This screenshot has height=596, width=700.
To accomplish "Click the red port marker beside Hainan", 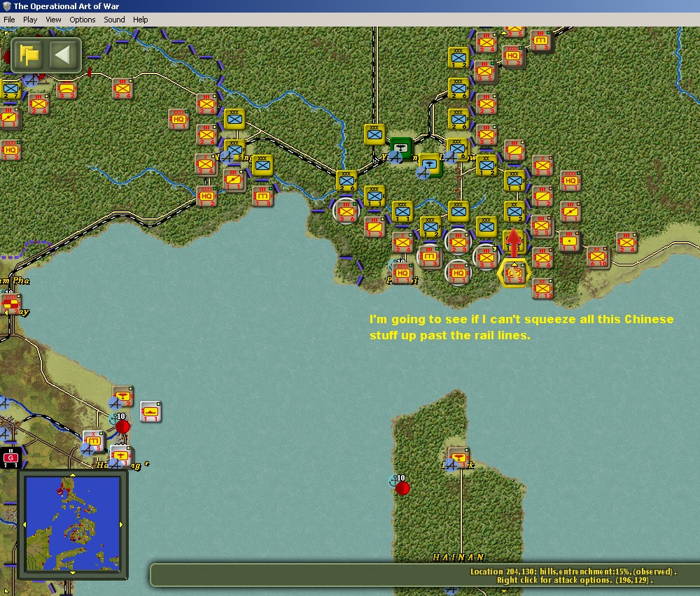I will 402,488.
